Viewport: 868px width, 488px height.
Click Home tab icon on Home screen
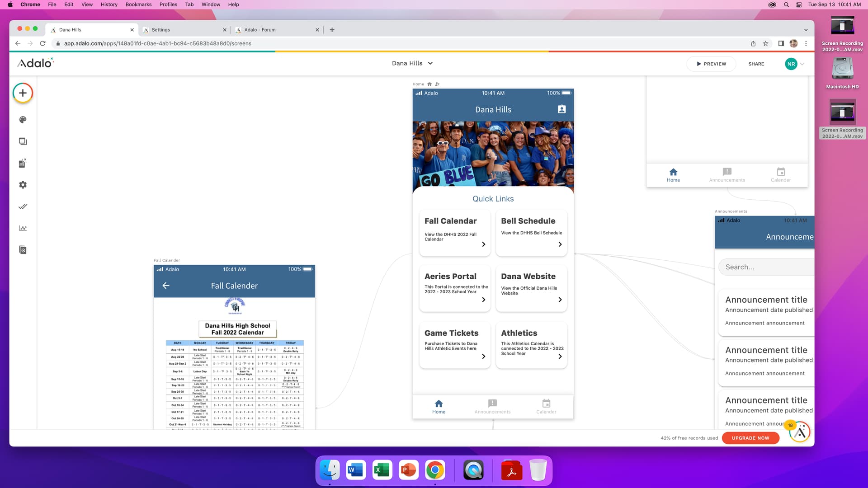coord(439,404)
